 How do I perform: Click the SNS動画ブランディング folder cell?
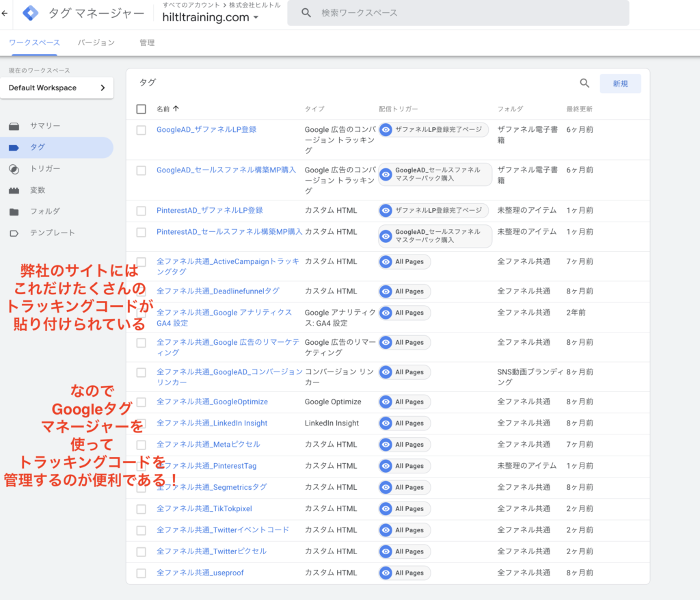[x=530, y=377]
